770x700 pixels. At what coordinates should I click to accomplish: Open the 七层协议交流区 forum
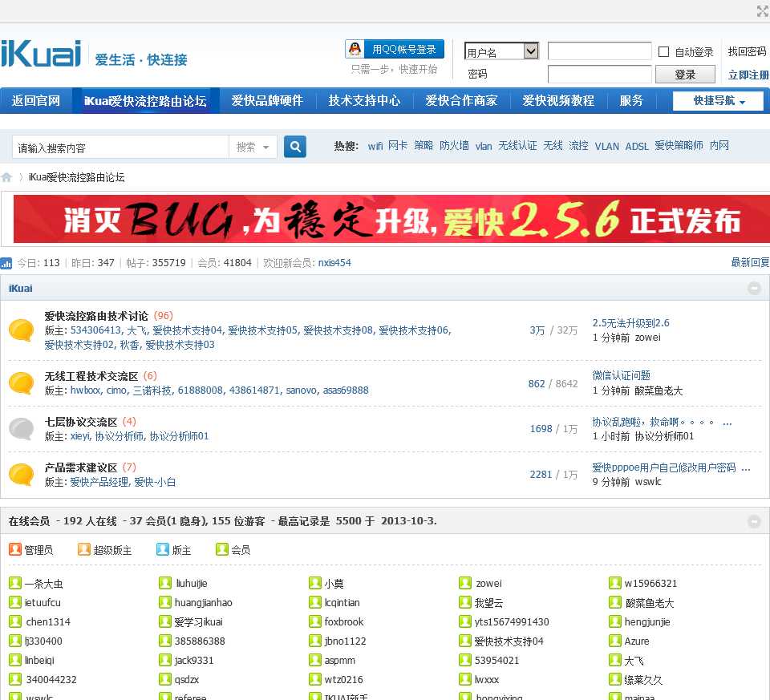tap(81, 422)
